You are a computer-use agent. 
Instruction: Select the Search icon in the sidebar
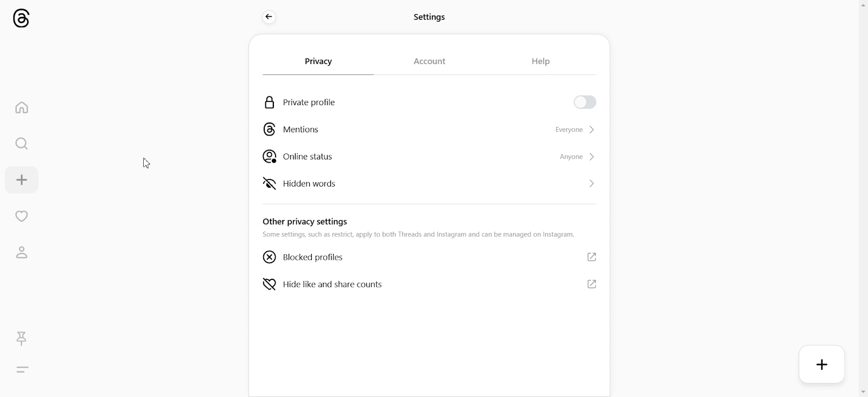(21, 144)
